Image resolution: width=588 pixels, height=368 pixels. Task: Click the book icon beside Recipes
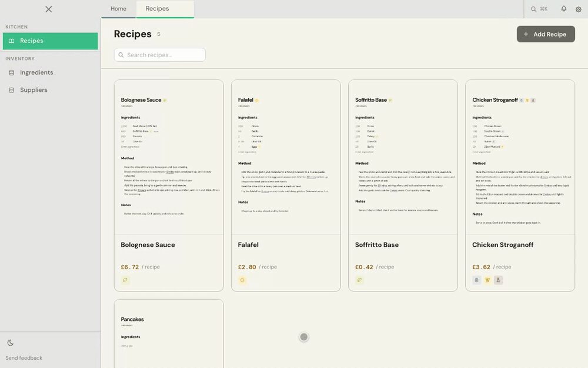[x=12, y=41]
